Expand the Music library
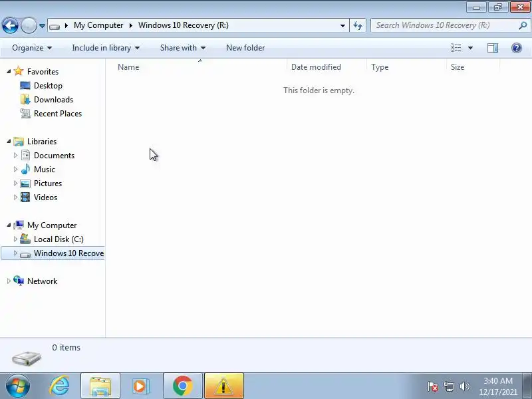This screenshot has height=399, width=532. (x=15, y=169)
